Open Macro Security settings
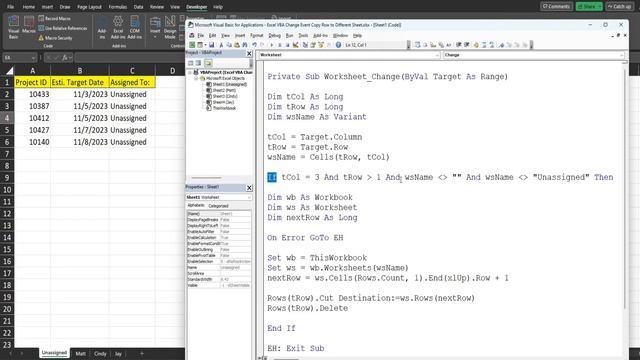 55,38
